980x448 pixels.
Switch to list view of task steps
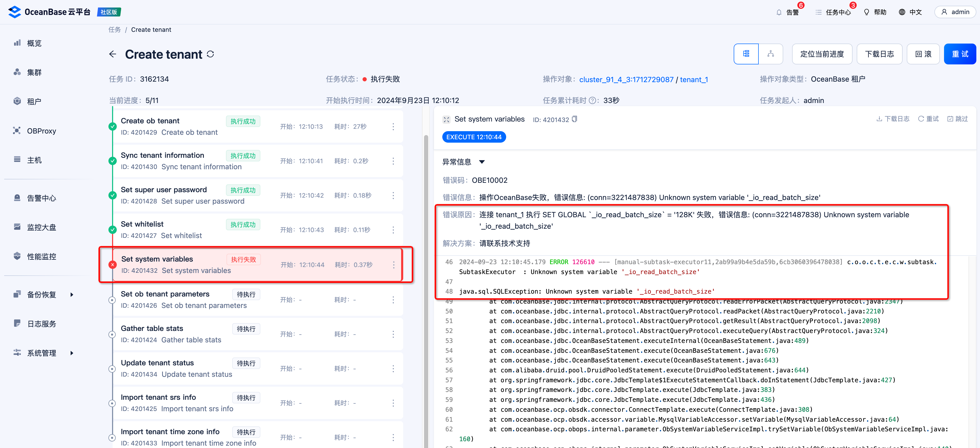(x=746, y=54)
